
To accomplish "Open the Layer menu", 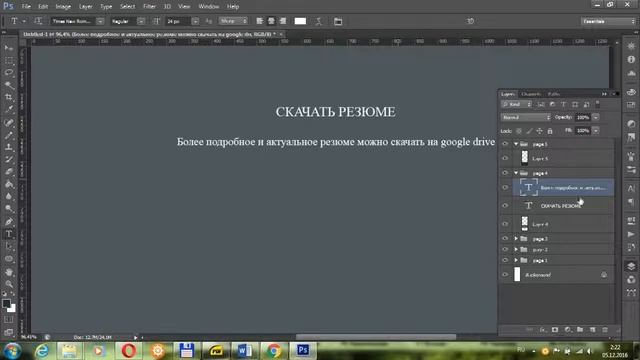I will point(85,7).
